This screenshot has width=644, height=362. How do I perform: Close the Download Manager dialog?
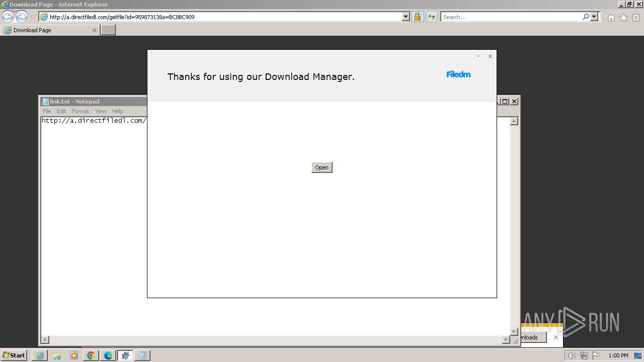click(490, 56)
